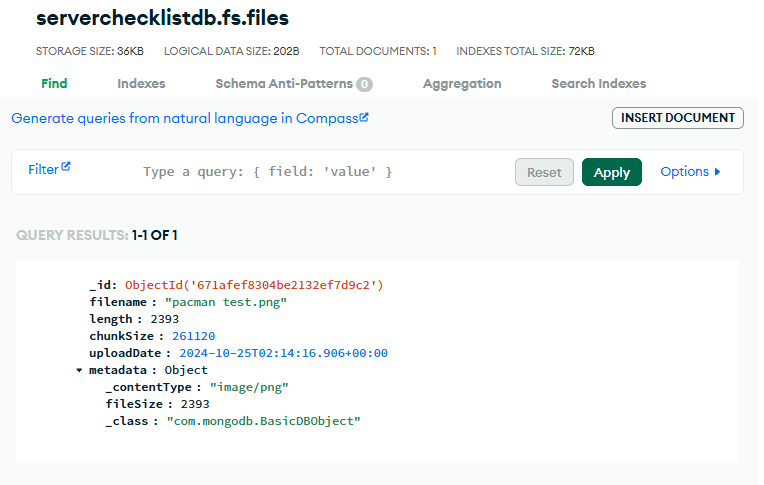Click the _id field name
764x485 pixels.
100,285
